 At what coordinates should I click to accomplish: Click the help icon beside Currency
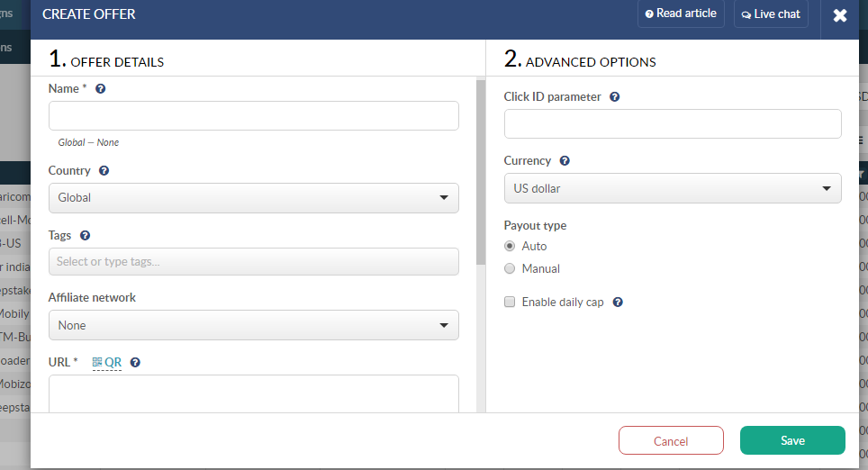[x=565, y=161]
